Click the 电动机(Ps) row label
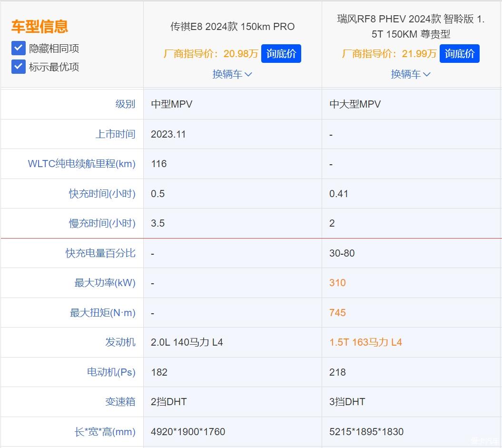This screenshot has height=448, width=502. [111, 372]
